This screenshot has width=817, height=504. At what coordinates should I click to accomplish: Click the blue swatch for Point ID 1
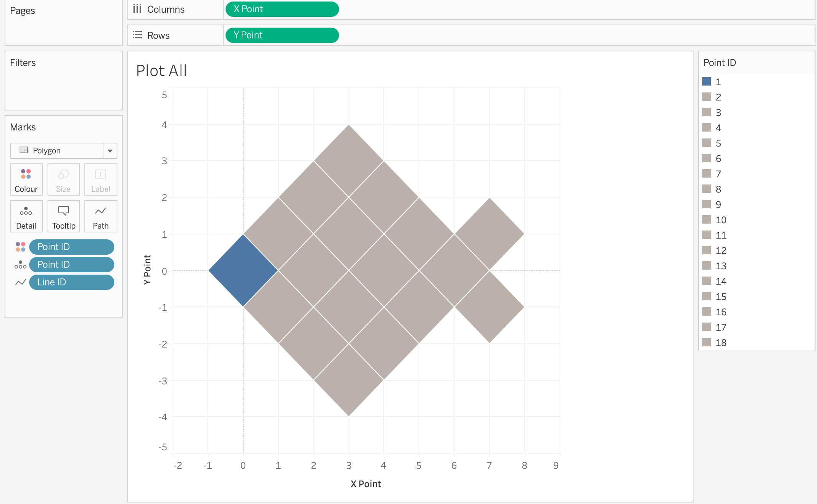click(x=707, y=81)
